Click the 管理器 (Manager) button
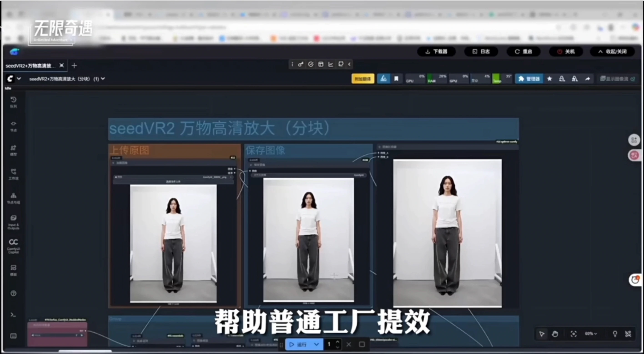This screenshot has width=644, height=354. pyautogui.click(x=529, y=79)
